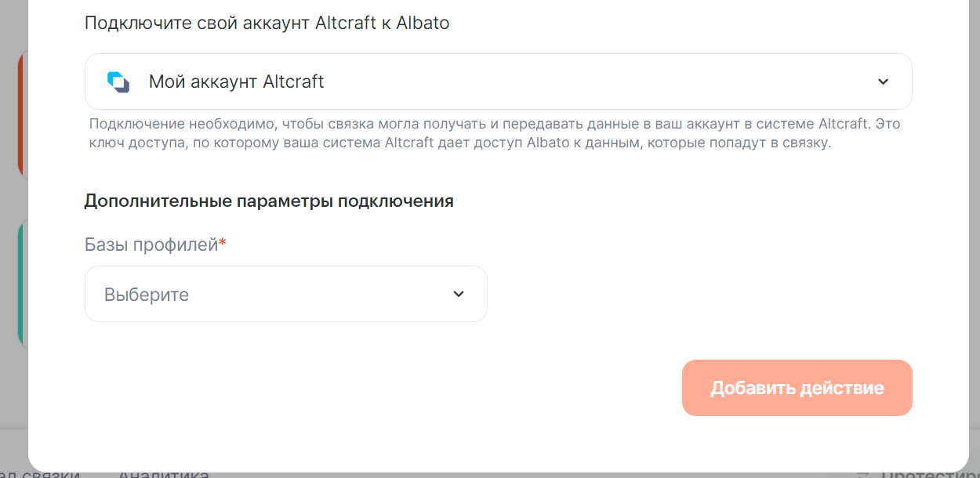Select the Выберите placeholder text
This screenshot has width=980, height=478.
click(x=147, y=295)
